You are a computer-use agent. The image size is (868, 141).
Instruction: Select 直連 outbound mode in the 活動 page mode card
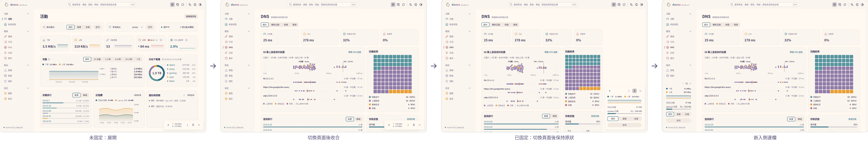tap(79, 27)
